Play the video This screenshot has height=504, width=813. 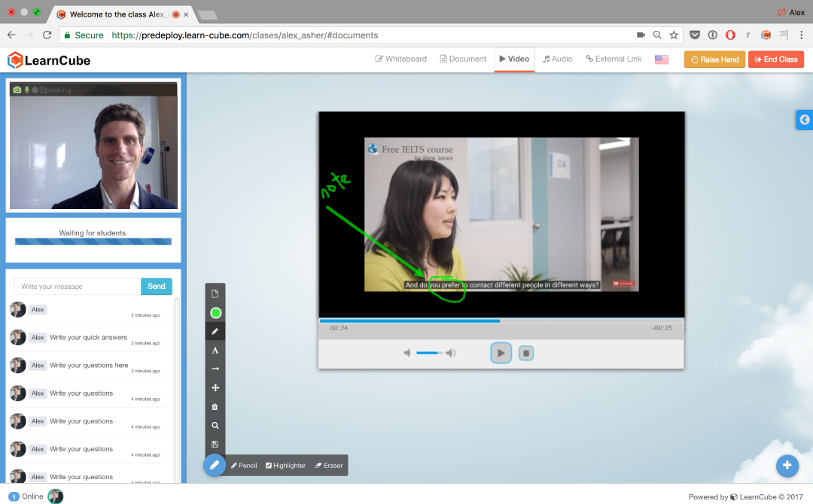(501, 354)
